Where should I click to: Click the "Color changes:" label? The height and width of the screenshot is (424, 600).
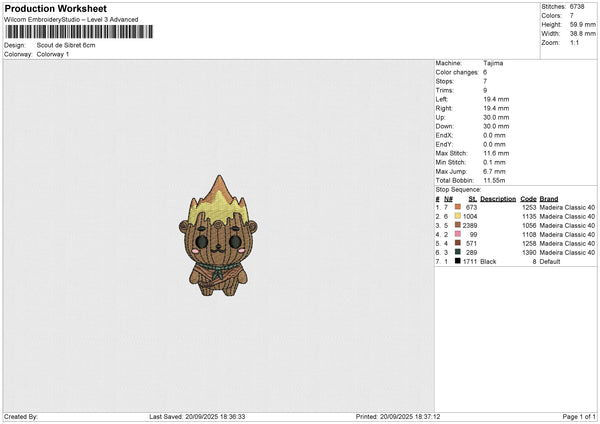click(457, 72)
